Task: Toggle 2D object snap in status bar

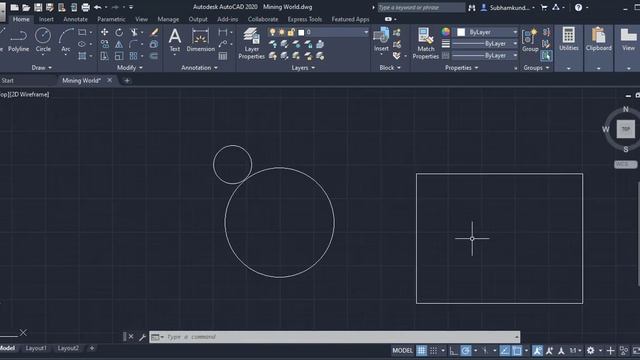Action: (517, 350)
